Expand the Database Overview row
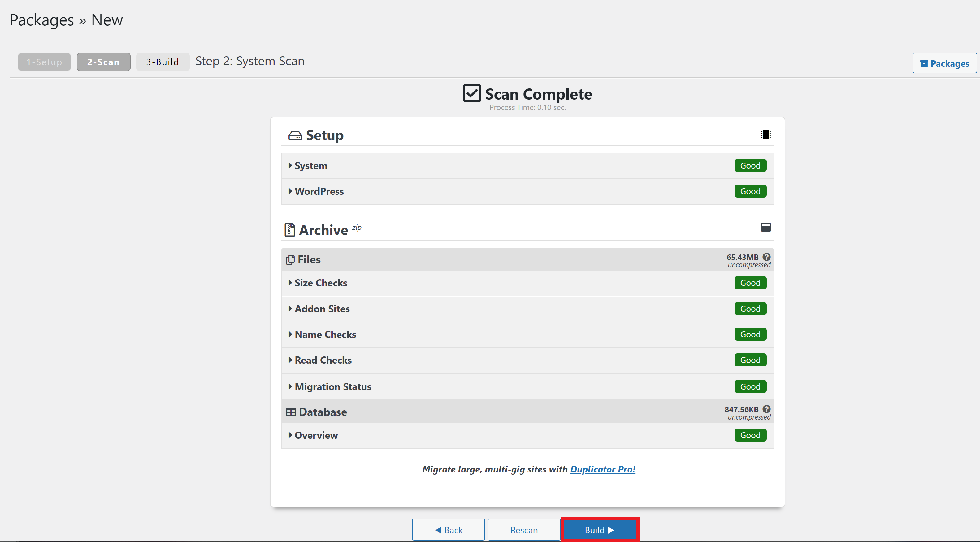This screenshot has height=542, width=980. [x=316, y=435]
